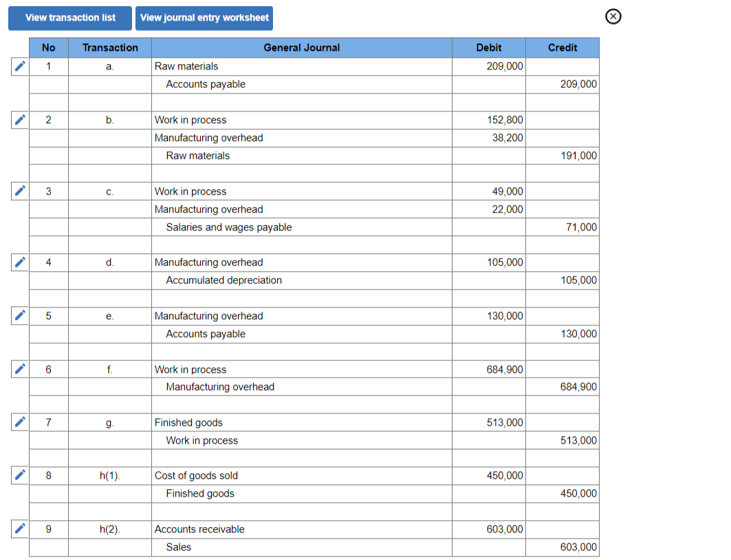Image resolution: width=731 pixels, height=560 pixels.
Task: Click pencil icon for entry 9 Sales
Action: point(19,529)
